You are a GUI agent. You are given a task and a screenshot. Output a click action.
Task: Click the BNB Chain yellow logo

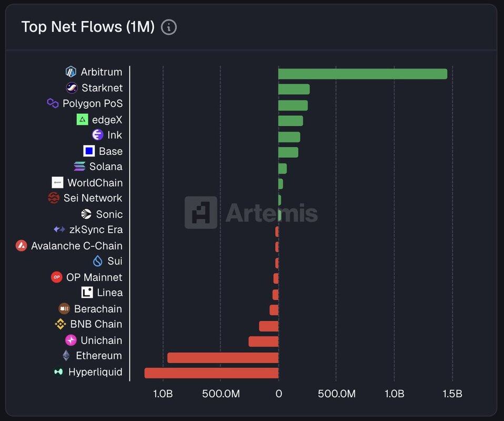[x=61, y=325]
